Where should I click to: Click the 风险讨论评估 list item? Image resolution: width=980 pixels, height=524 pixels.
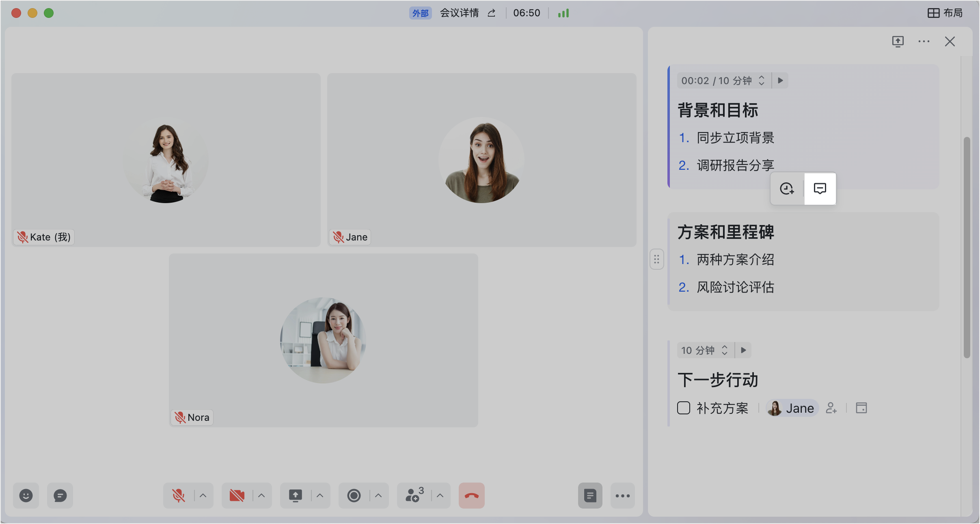pyautogui.click(x=736, y=287)
